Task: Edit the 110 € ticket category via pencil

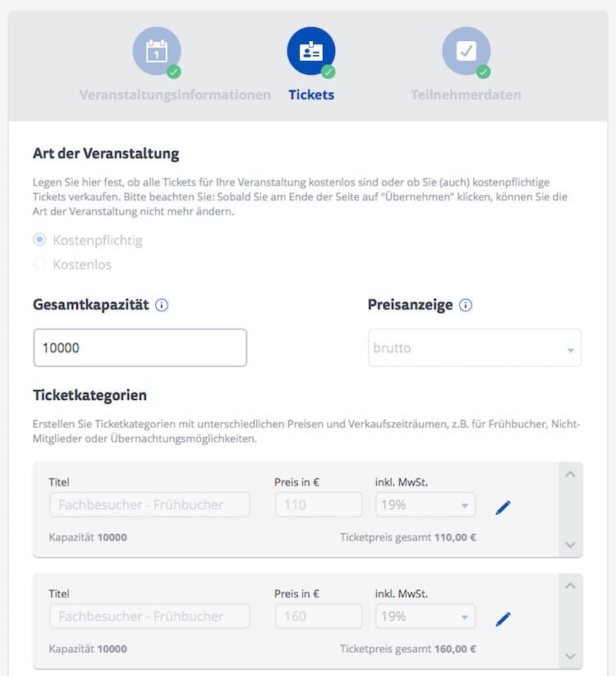Action: tap(503, 508)
